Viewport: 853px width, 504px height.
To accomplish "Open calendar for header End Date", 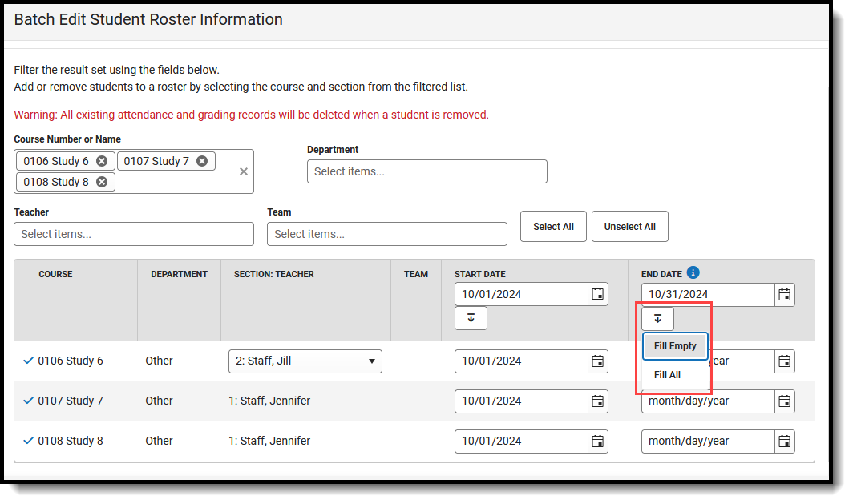I will (x=784, y=295).
